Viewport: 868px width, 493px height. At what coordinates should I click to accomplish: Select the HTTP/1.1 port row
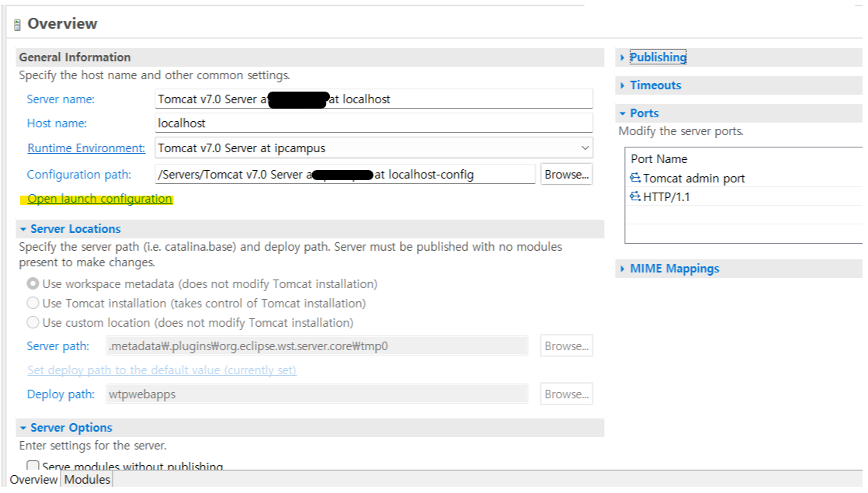click(745, 196)
